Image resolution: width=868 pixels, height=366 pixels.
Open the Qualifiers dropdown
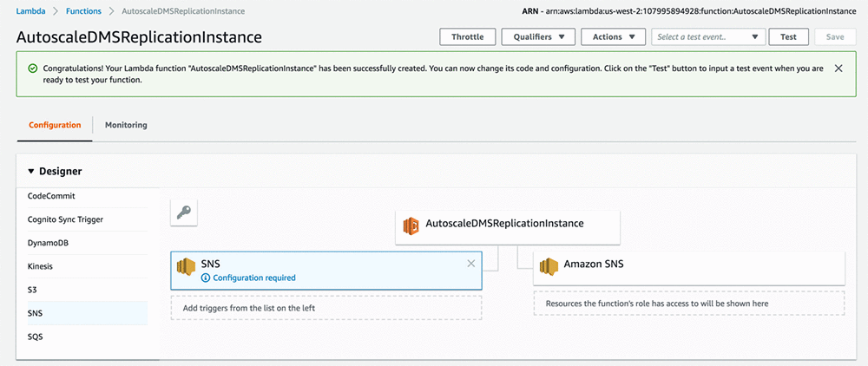(x=538, y=37)
